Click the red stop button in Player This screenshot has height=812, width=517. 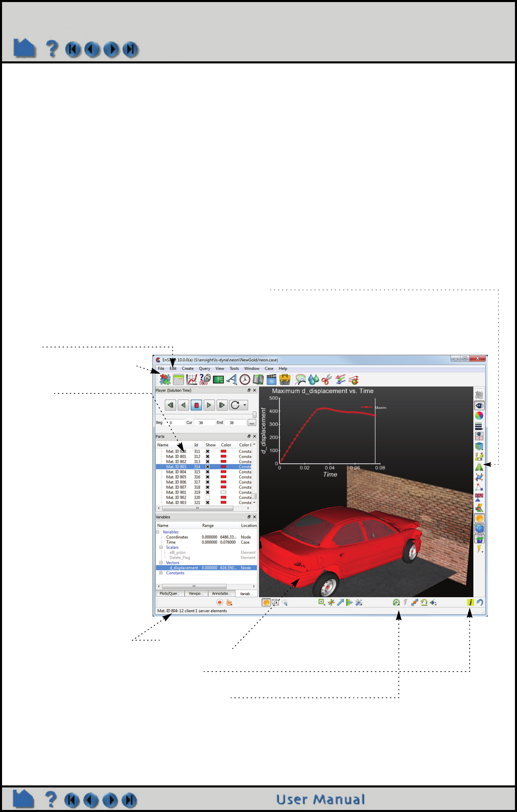(197, 405)
